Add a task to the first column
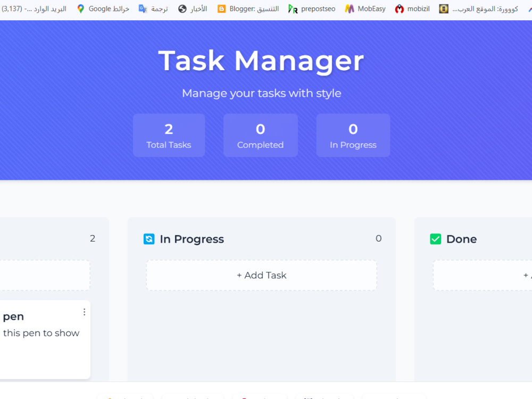The height and width of the screenshot is (399, 532). coord(45,275)
